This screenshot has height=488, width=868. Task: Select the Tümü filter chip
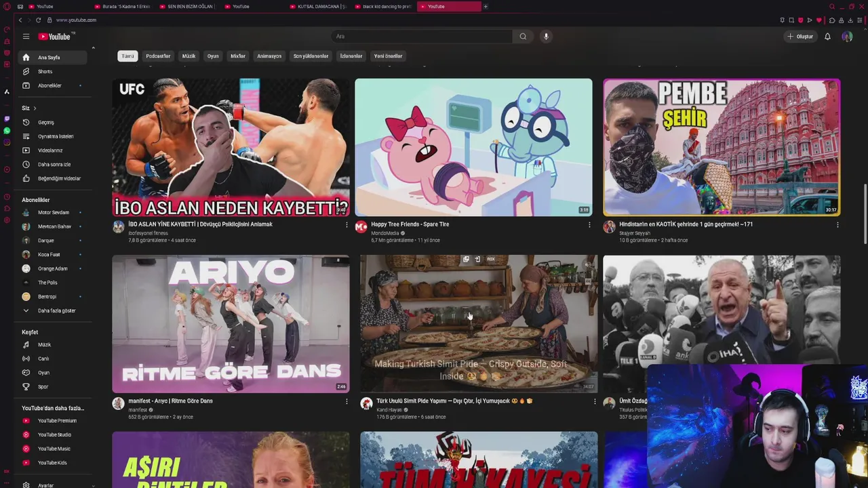point(127,56)
